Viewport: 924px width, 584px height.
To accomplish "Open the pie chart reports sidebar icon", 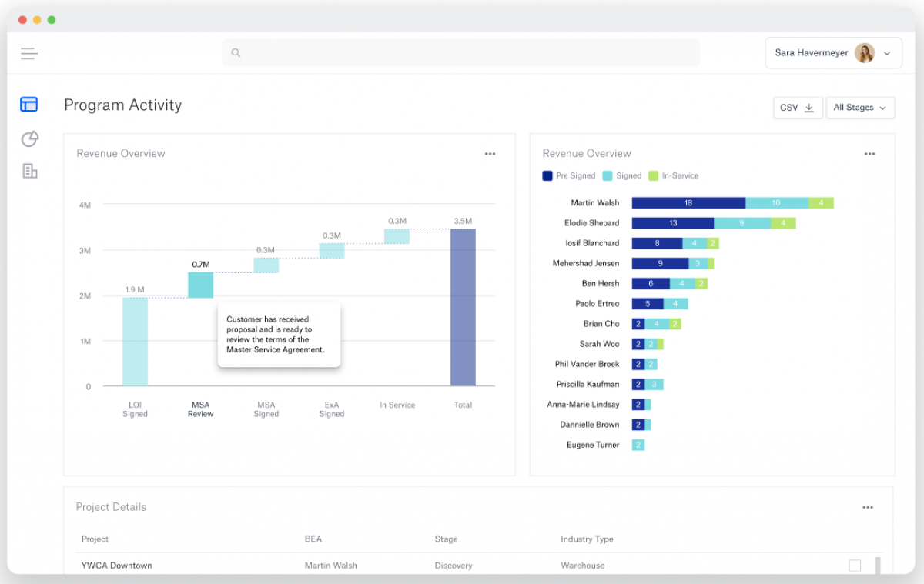I will point(29,138).
